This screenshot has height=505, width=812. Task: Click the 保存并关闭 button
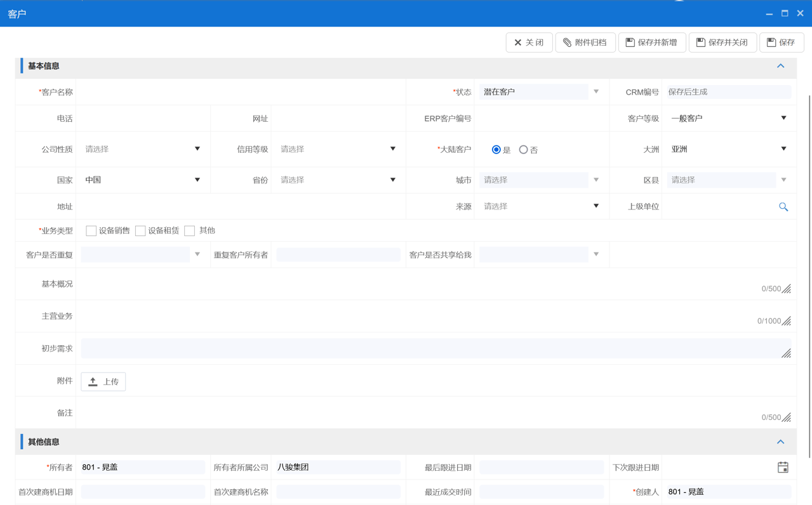pos(722,43)
